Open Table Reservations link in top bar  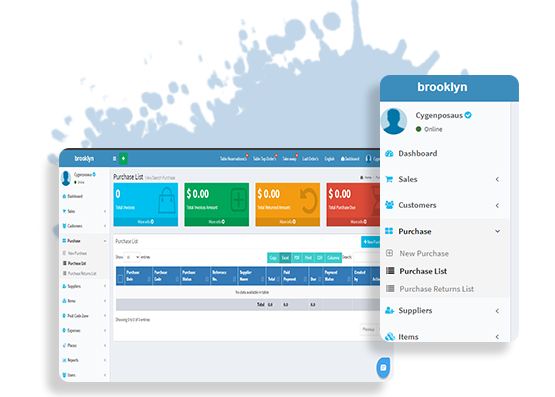tap(233, 159)
